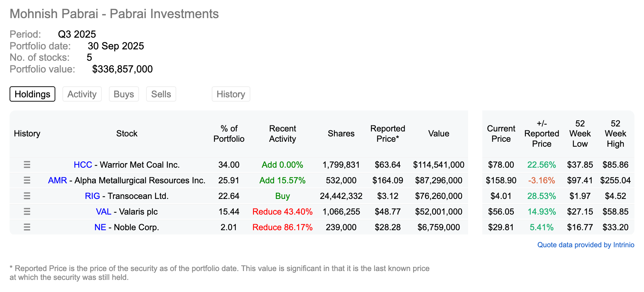Viewport: 644px width, 292px height.
Task: Click the Current Price column header
Action: click(x=501, y=134)
